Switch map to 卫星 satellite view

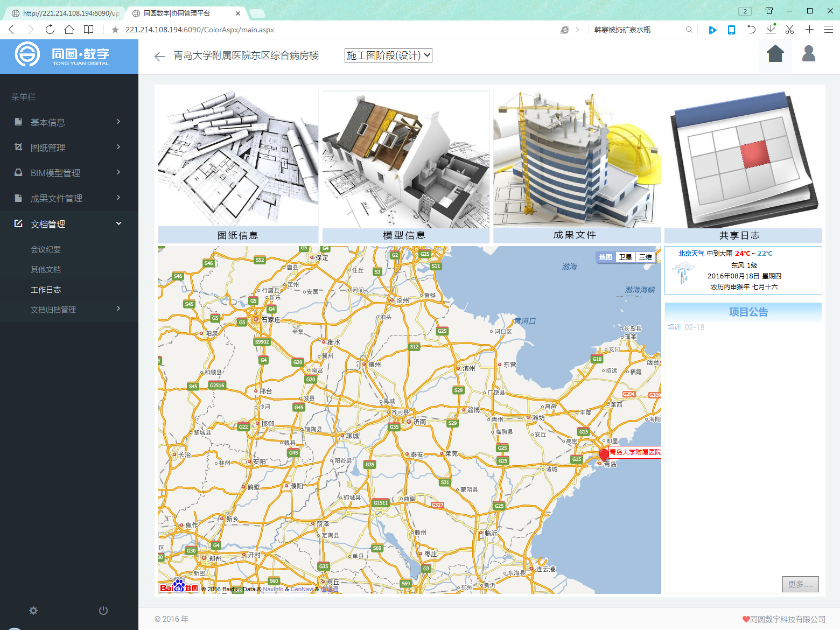click(625, 257)
